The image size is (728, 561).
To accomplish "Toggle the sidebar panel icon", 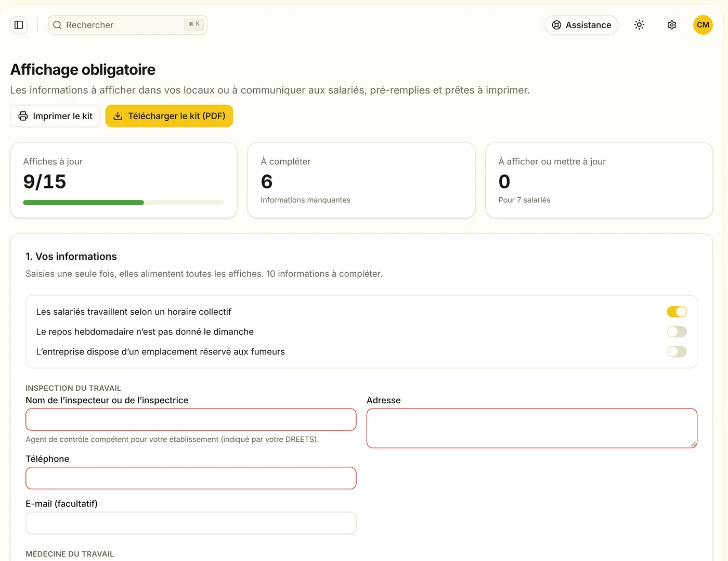I will coord(19,25).
